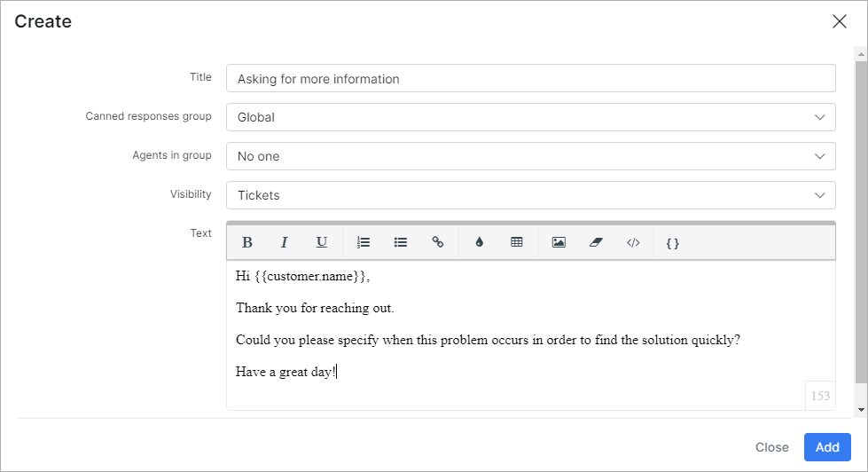Expand the Visibility dropdown set to Tickets
Image resolution: width=868 pixels, height=472 pixels.
click(530, 195)
